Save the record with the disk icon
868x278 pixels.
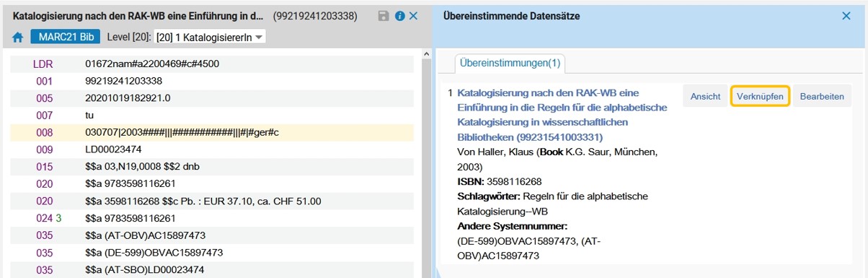(384, 15)
